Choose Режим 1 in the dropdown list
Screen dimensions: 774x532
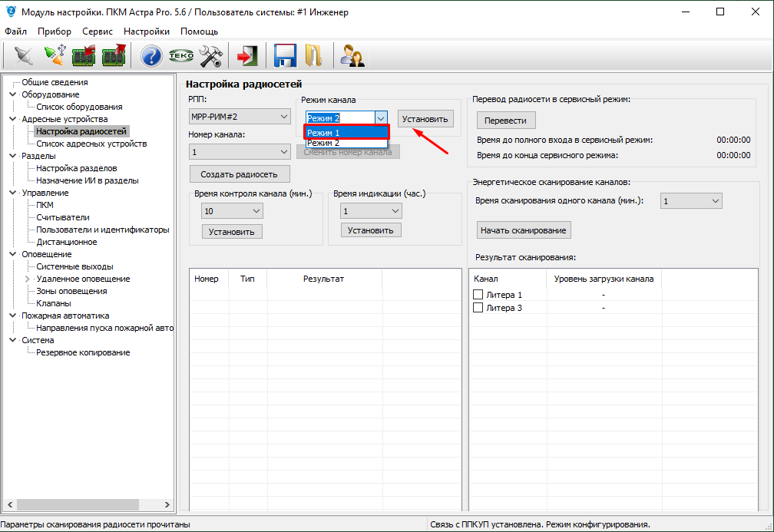coord(346,132)
